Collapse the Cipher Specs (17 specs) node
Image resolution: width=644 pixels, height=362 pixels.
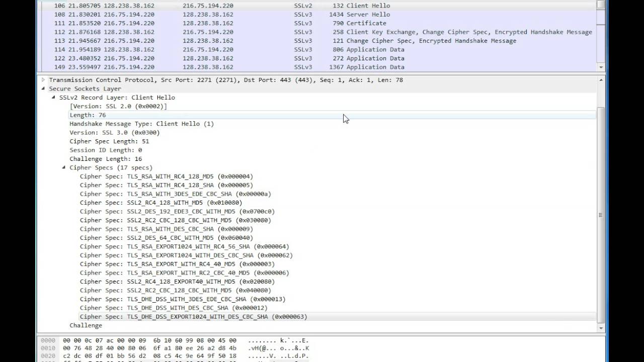(64, 167)
